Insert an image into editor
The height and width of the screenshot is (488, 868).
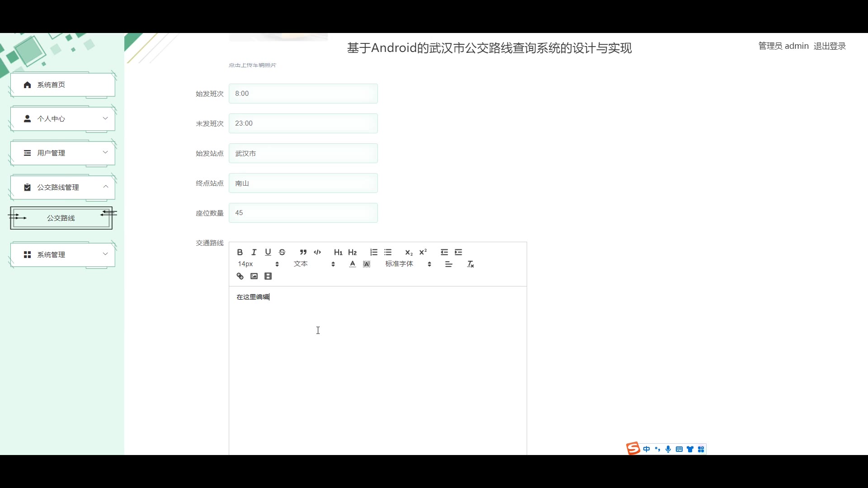coord(254,276)
